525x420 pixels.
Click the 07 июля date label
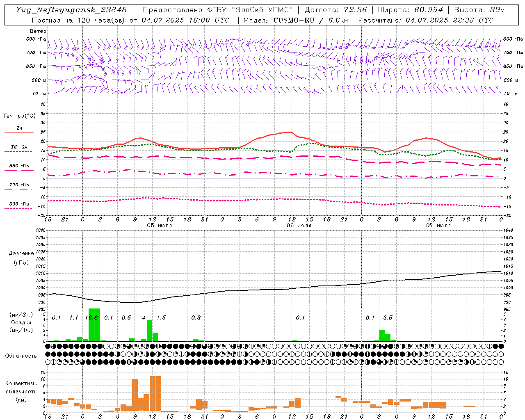[438, 226]
